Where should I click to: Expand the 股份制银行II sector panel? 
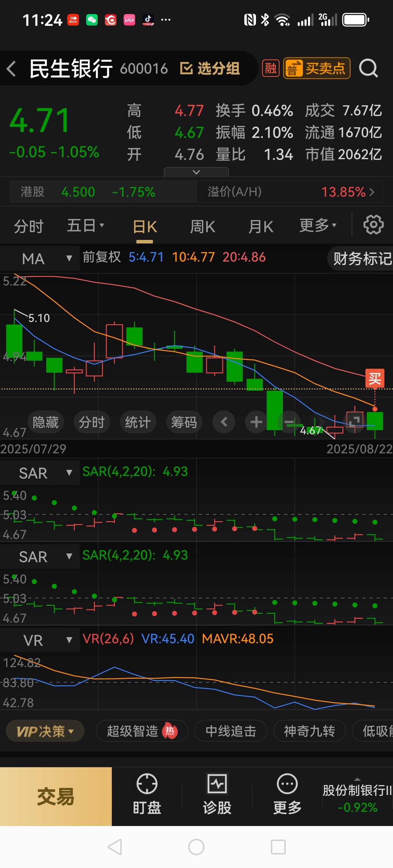pos(357,796)
